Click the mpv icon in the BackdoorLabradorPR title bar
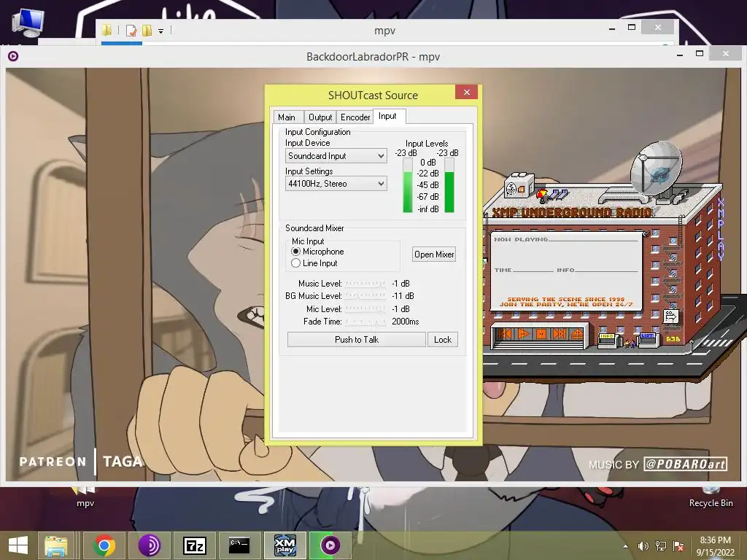The width and height of the screenshot is (747, 560). click(x=13, y=56)
